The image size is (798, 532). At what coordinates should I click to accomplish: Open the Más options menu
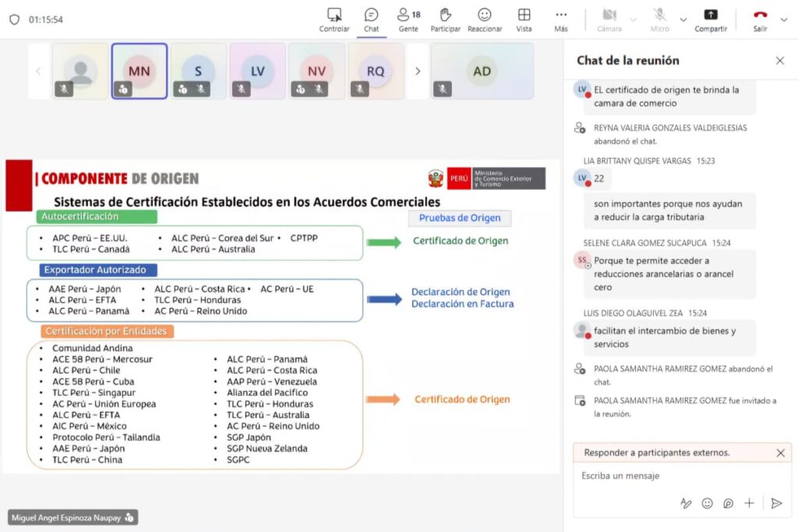(561, 19)
